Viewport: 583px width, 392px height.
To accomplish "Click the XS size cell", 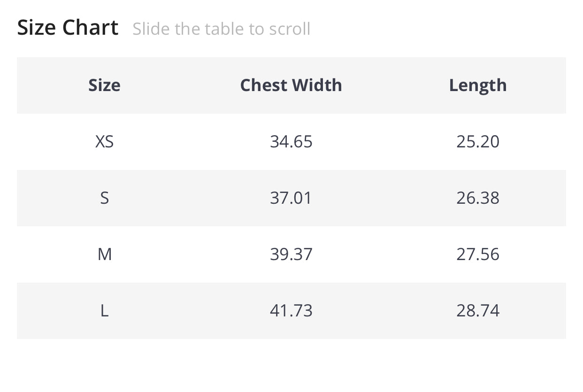I will pos(104,142).
